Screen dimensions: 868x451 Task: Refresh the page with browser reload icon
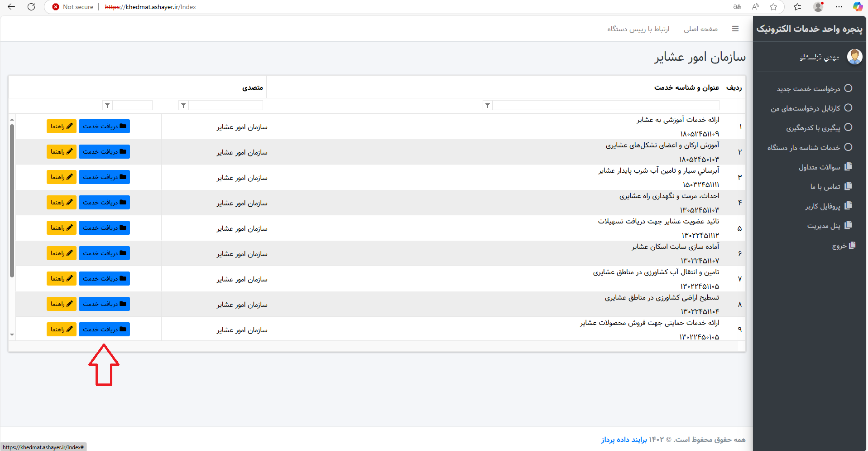[x=31, y=7]
